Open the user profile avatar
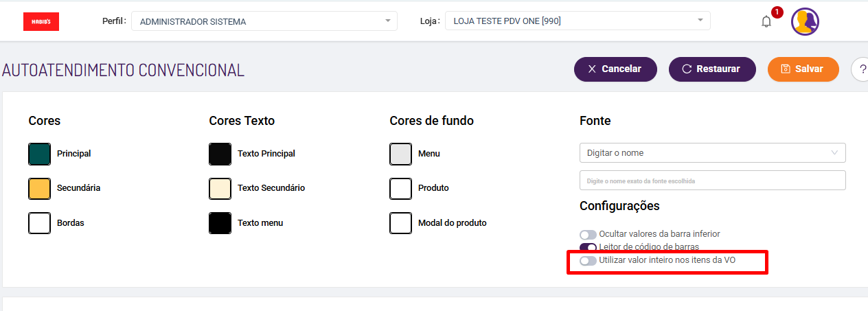The width and height of the screenshot is (868, 311). [805, 21]
